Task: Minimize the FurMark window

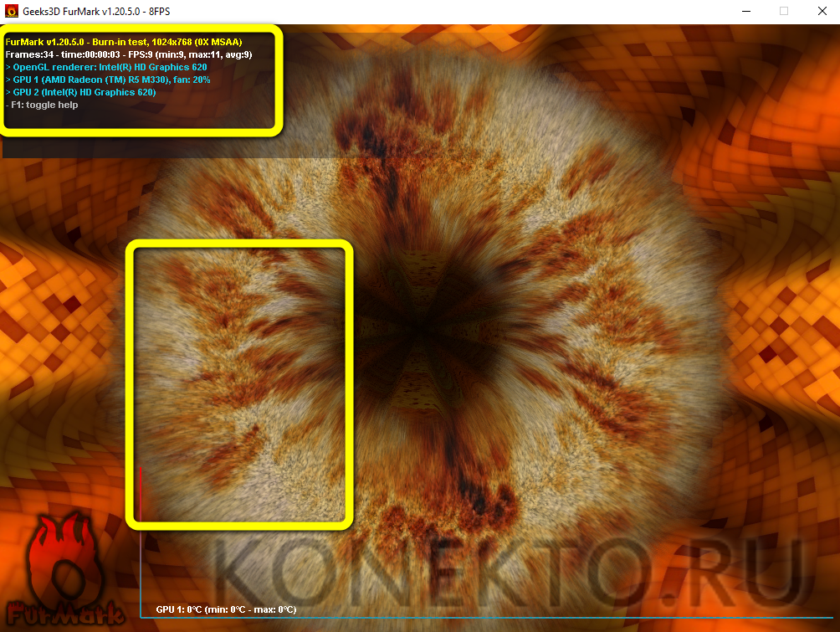Action: pyautogui.click(x=744, y=11)
